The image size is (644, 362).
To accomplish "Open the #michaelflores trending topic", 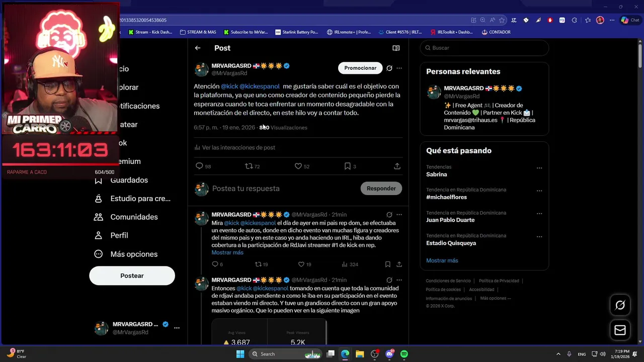I will (446, 197).
